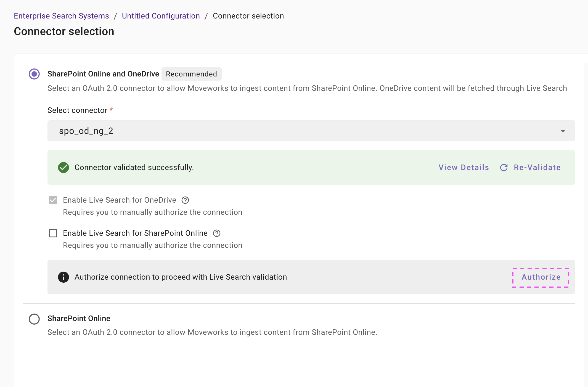Click help icon beside SharePoint Online Live Search
Viewport: 588px width, 387px height.
click(217, 233)
